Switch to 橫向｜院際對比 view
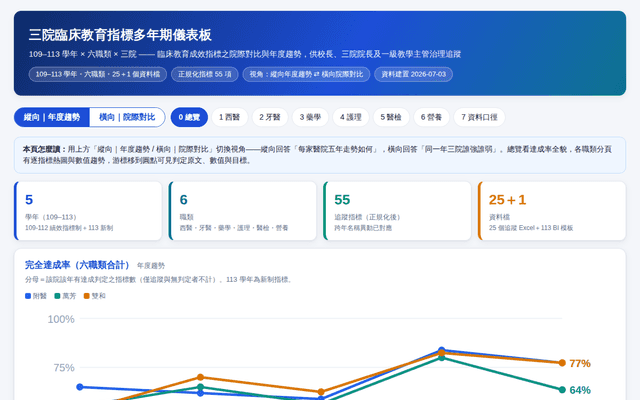This screenshot has width=640, height=400. 127,118
